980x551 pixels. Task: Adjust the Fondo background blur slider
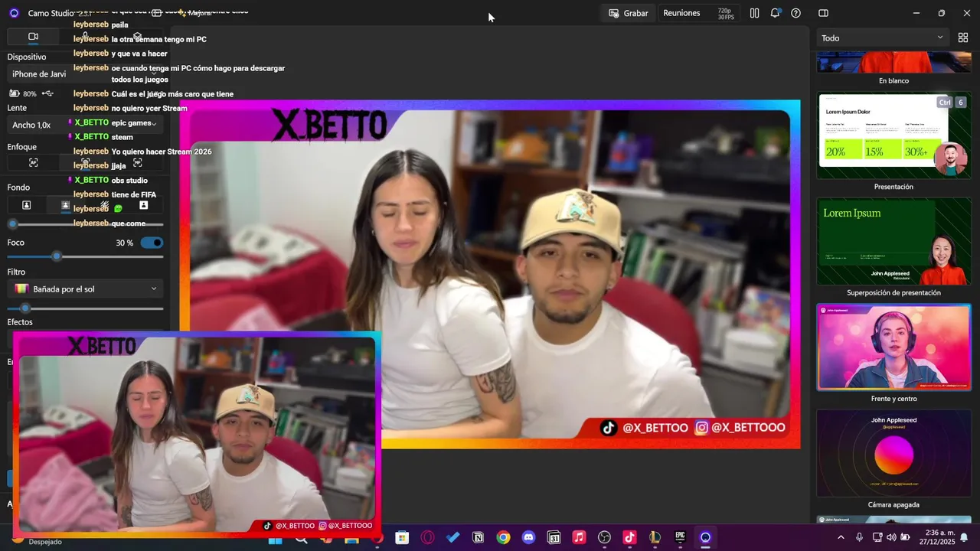point(85,224)
